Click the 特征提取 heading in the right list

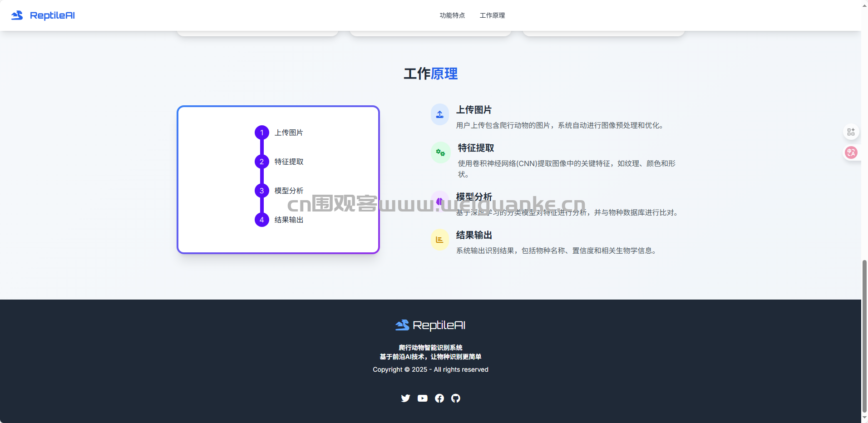[x=476, y=148]
